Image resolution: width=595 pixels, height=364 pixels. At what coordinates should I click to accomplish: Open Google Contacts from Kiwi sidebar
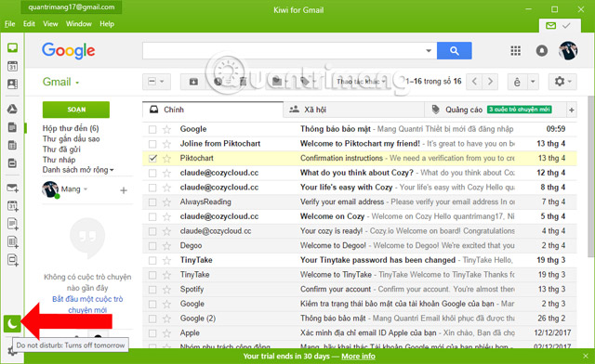click(x=12, y=84)
